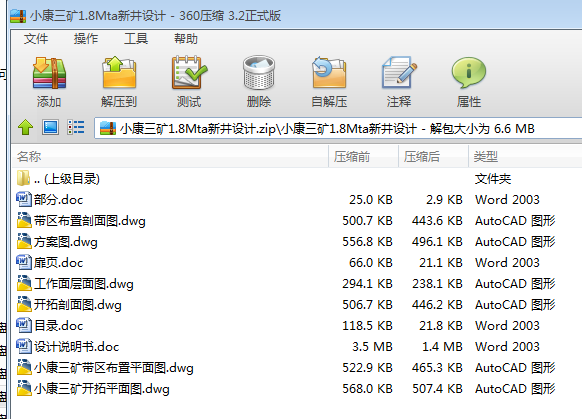
Task: Click the Word icon of 扉页.doc
Action: [24, 262]
